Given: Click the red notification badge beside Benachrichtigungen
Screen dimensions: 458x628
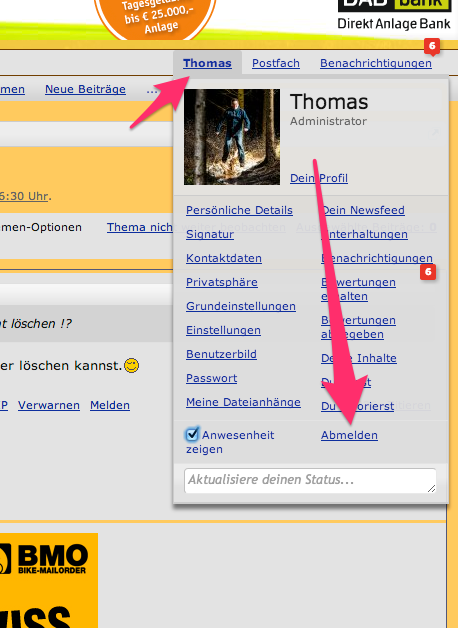Looking at the screenshot, I should [x=432, y=47].
